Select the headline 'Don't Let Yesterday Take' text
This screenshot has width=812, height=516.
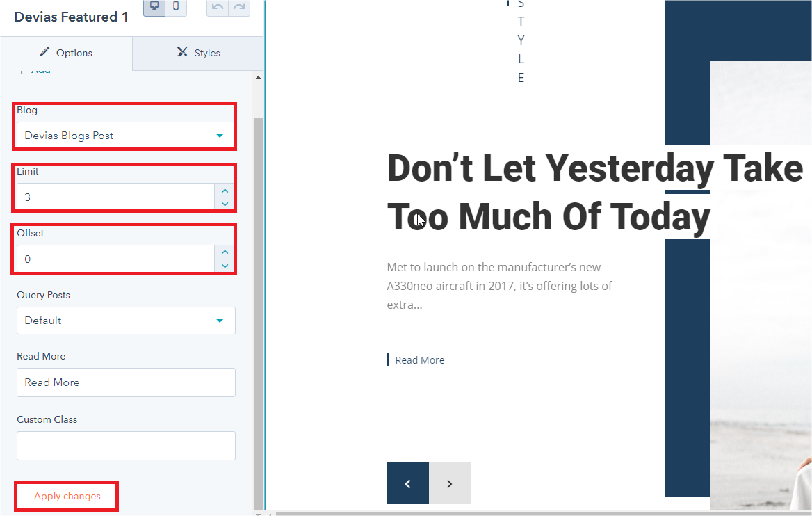[x=594, y=168]
